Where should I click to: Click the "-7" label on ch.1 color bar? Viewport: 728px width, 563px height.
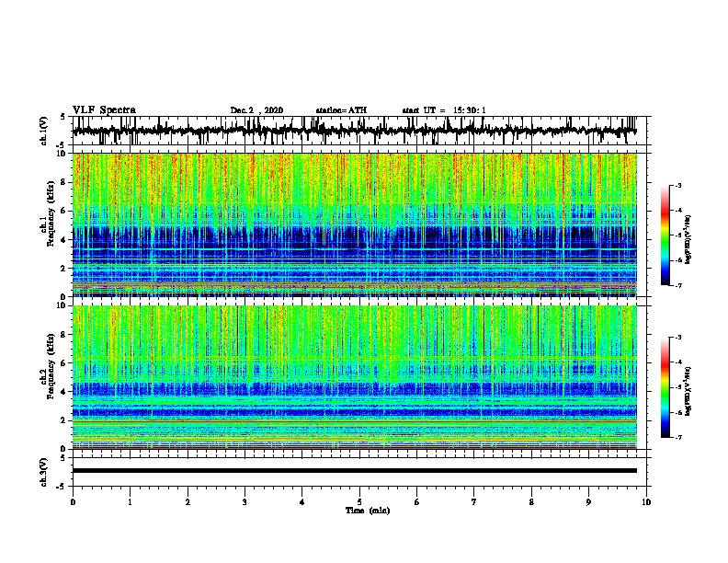coord(678,285)
